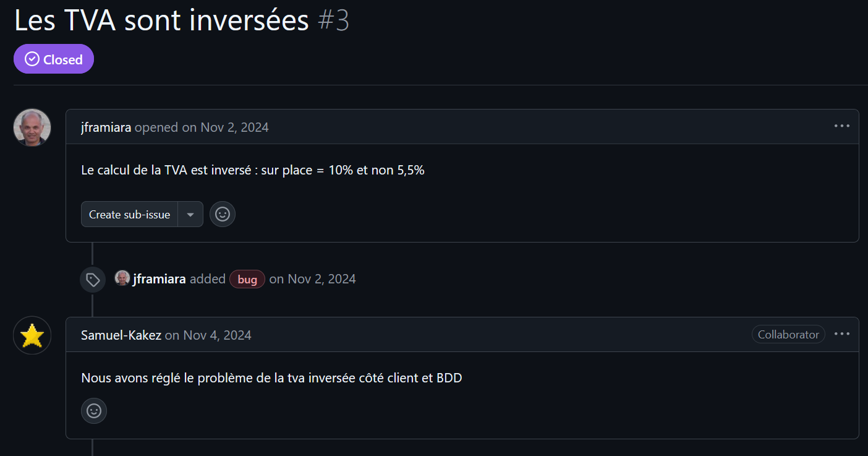Click the Collaborator badge
The width and height of the screenshot is (868, 456).
(788, 335)
